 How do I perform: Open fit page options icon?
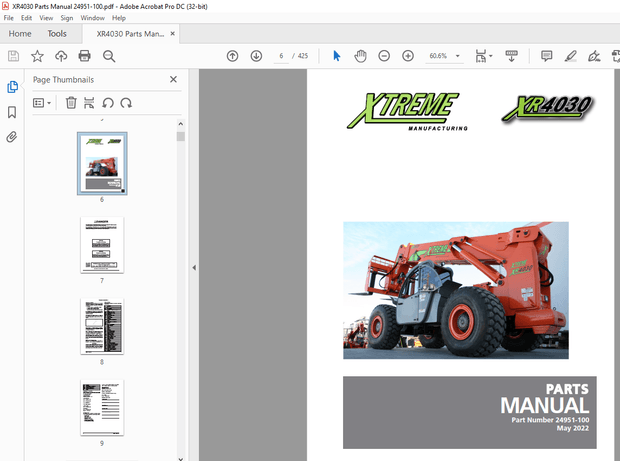click(x=483, y=56)
